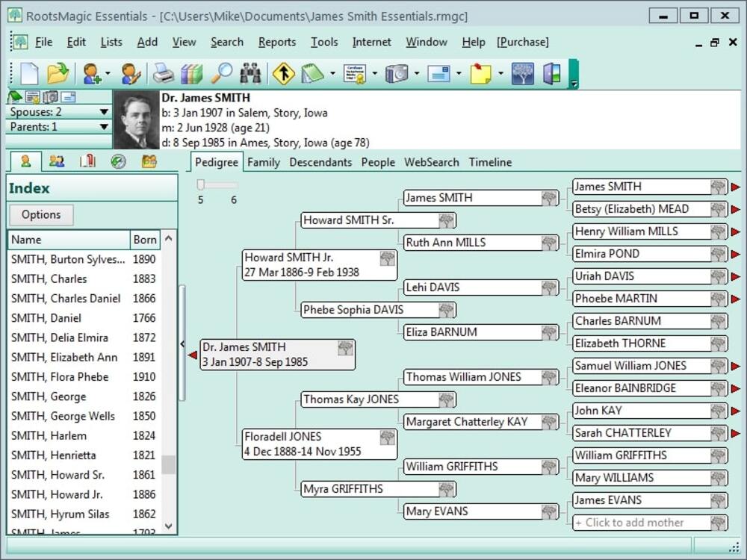This screenshot has height=560, width=747.
Task: Expand the Parents: 1 dropdown
Action: 104,127
